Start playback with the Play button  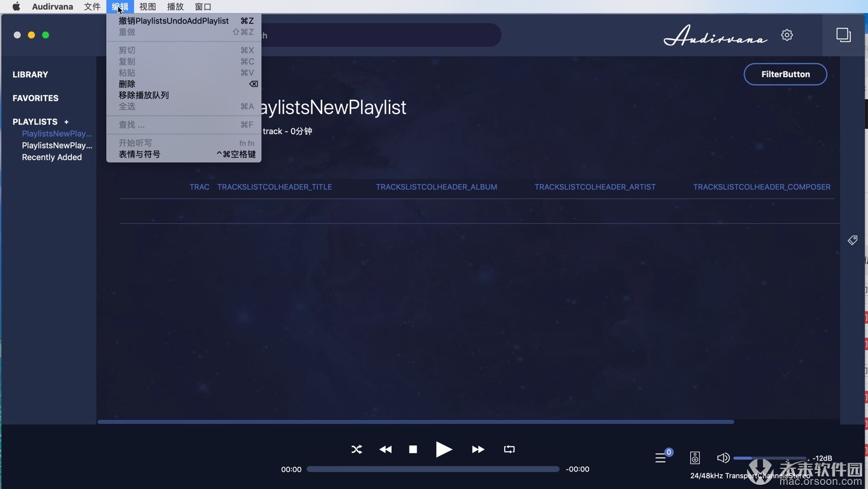tap(444, 449)
